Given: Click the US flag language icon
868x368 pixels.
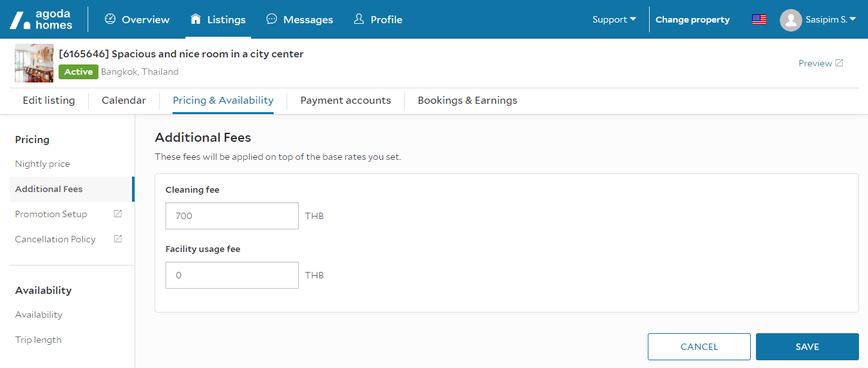Looking at the screenshot, I should [x=759, y=19].
